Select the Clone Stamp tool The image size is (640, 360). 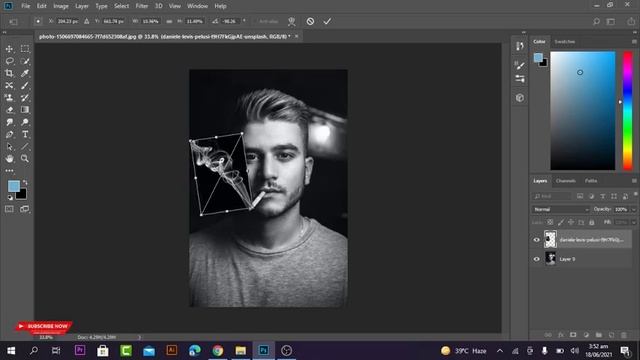click(9, 98)
